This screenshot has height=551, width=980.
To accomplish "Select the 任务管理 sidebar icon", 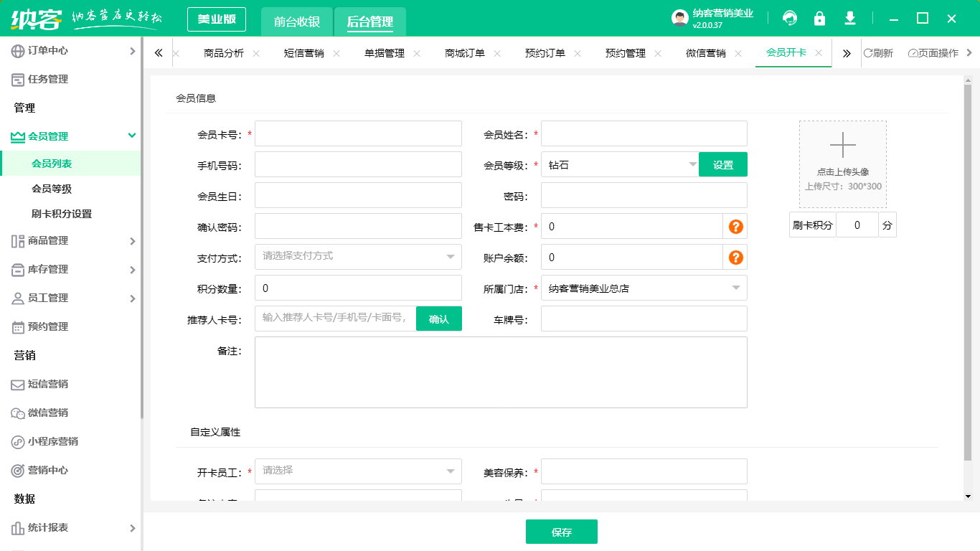I will 17,79.
